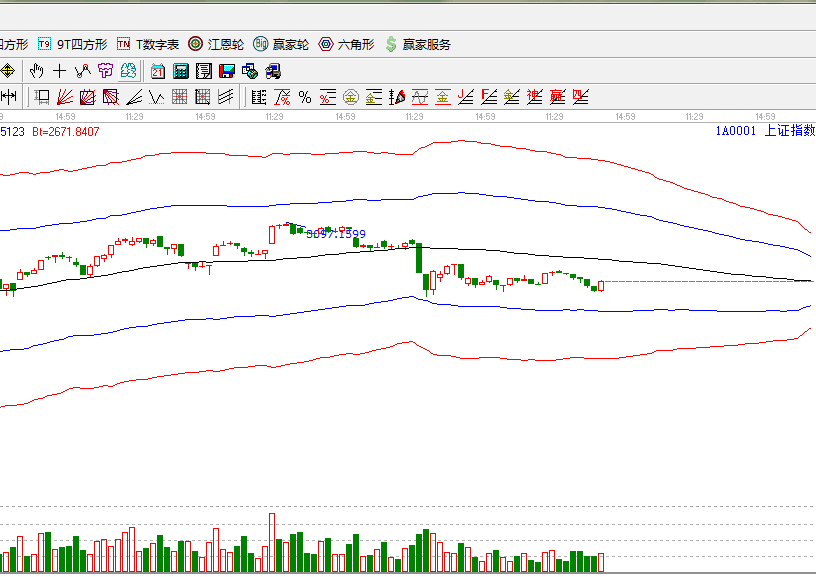The image size is (816, 577).
Task: Select the 六角形 hexagon tool
Action: tap(346, 44)
